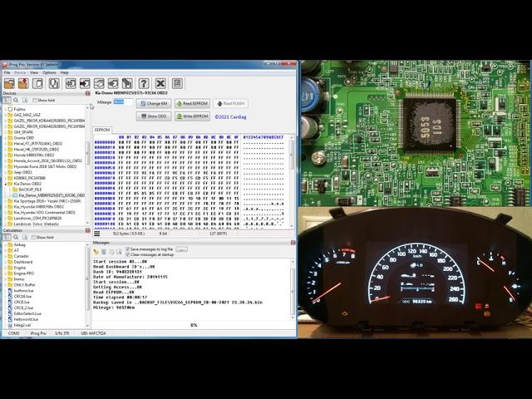The height and width of the screenshot is (399, 532).
Task: Close the Messages panel with its red X
Action: click(293, 243)
